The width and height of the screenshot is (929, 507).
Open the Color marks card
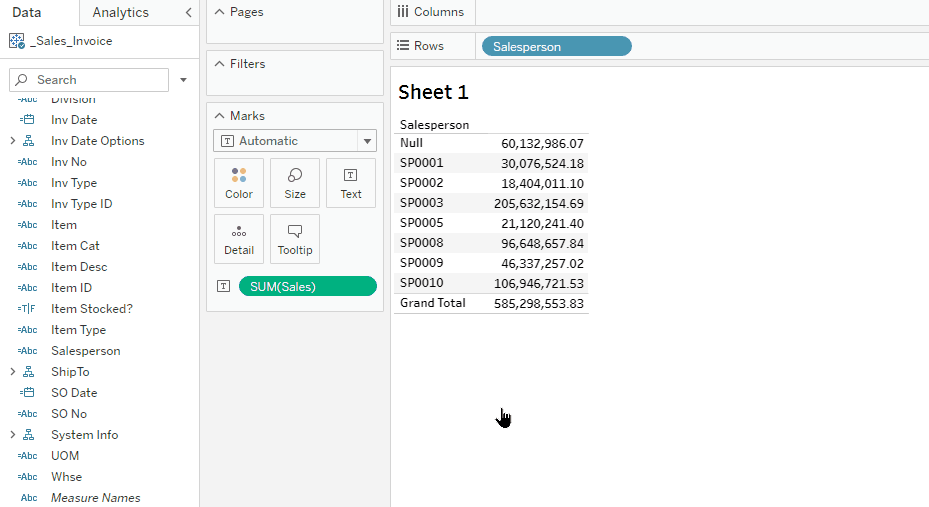239,183
